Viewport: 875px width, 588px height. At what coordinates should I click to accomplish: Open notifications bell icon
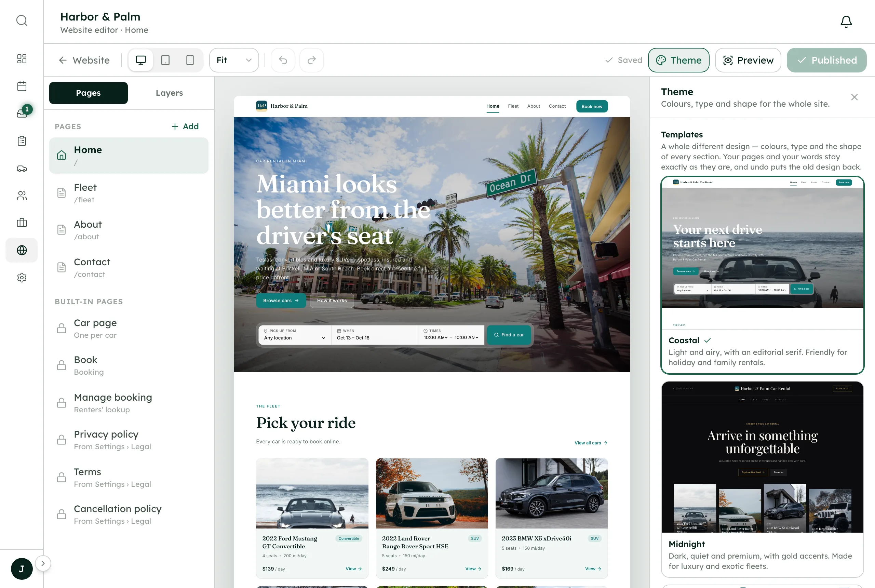(x=846, y=22)
